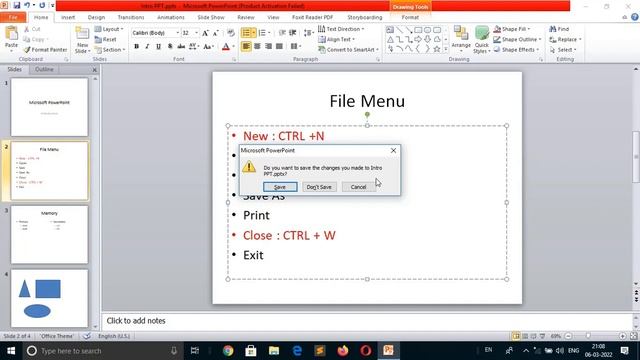The image size is (640, 360).
Task: Toggle Strikethrough formatting
Action: 181,47
